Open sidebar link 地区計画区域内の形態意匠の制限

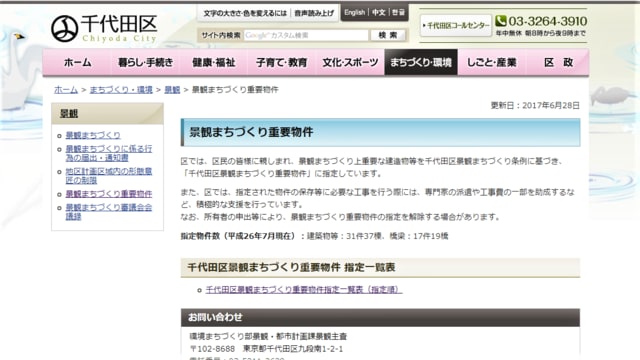[x=109, y=176]
